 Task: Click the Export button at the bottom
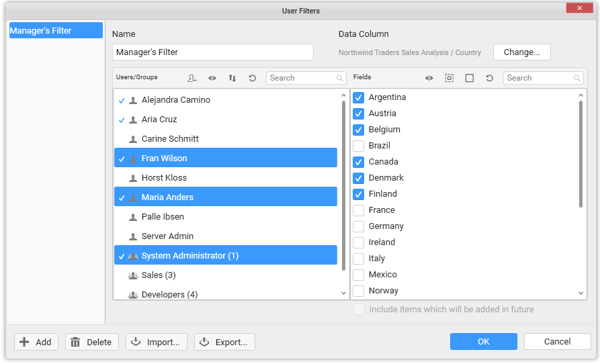point(224,342)
